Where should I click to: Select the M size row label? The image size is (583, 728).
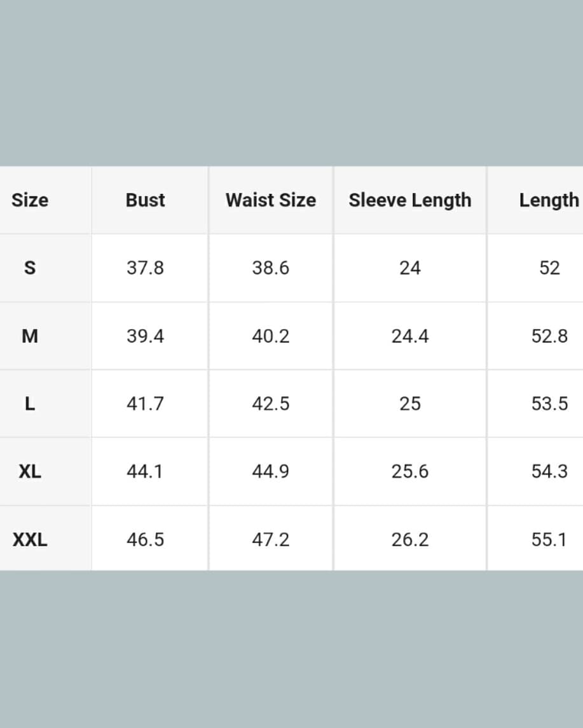coord(30,336)
